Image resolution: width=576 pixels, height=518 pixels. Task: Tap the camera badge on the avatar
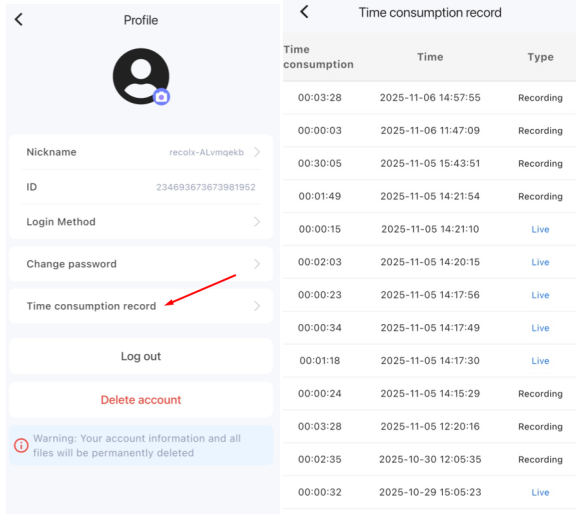pyautogui.click(x=161, y=97)
